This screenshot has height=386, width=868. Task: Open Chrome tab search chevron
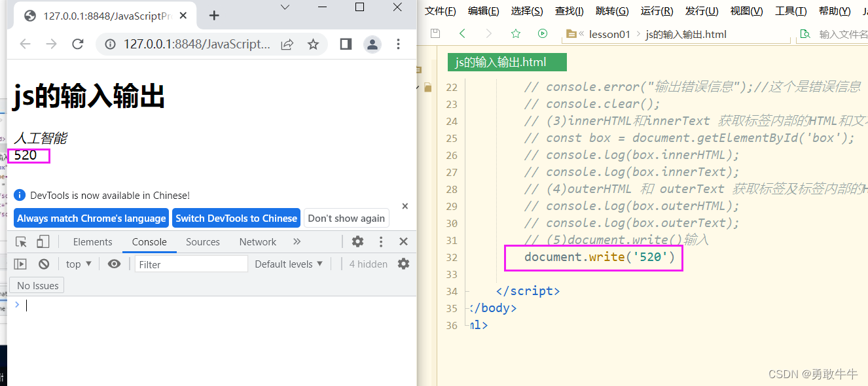[285, 7]
